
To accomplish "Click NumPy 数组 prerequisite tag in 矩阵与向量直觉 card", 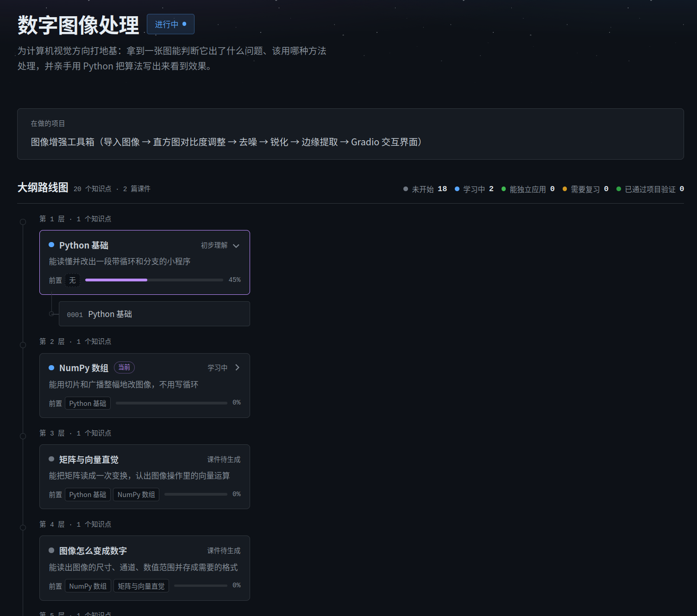I will [136, 495].
